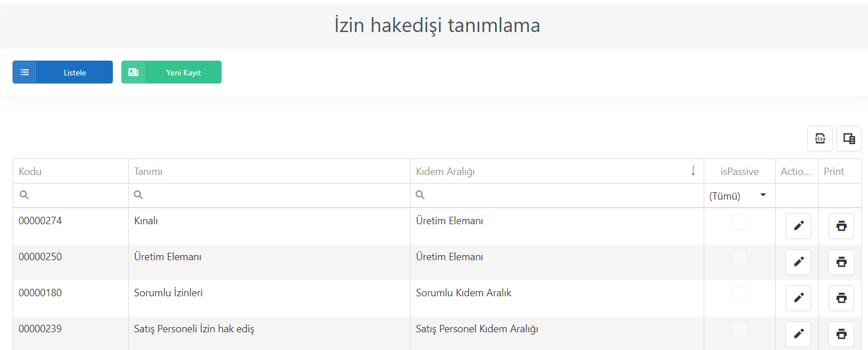This screenshot has height=350, width=868.
Task: Sort by the Kodu column header
Action: [70, 171]
